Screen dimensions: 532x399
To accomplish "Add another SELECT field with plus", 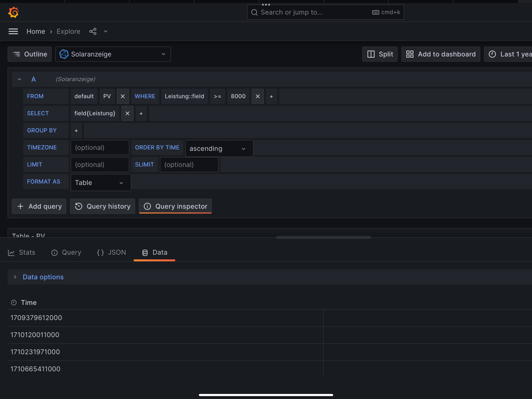I will 141,113.
